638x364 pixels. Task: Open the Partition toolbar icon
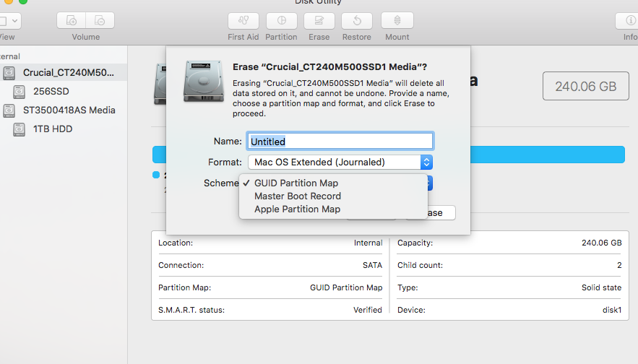(282, 21)
